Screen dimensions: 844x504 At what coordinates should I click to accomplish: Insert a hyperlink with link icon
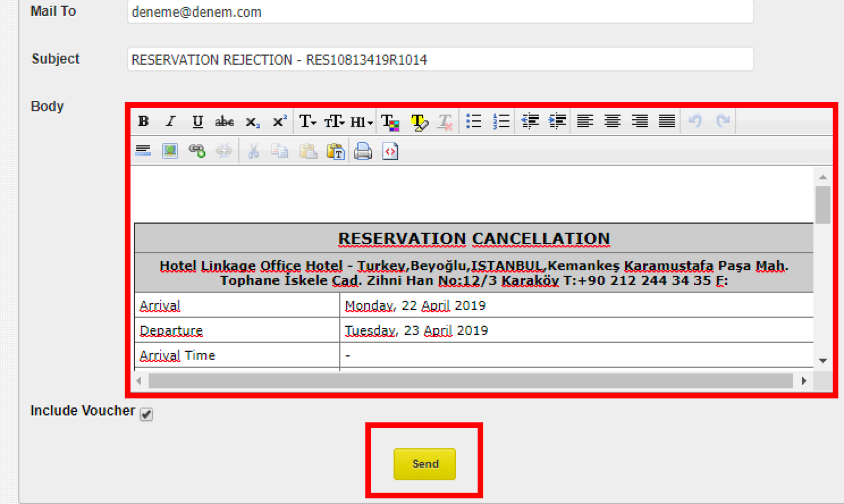click(x=197, y=151)
